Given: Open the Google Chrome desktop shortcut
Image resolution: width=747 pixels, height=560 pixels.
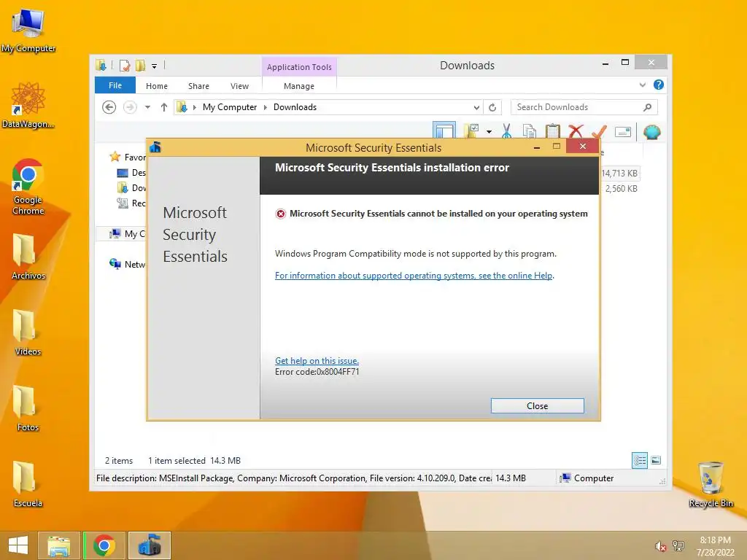Looking at the screenshot, I should 28,187.
